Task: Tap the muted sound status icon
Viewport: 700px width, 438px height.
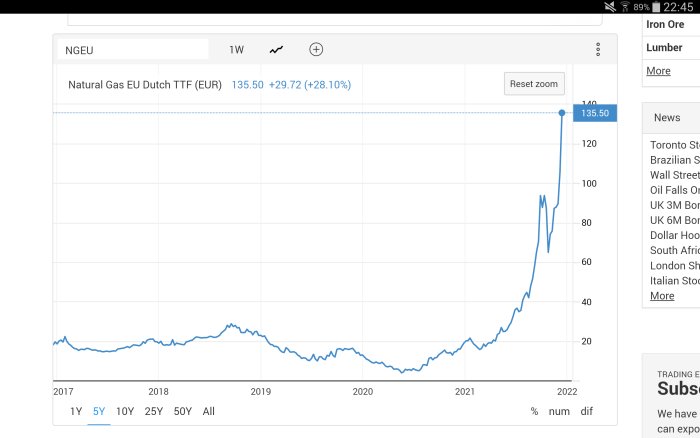Action: 610,7
